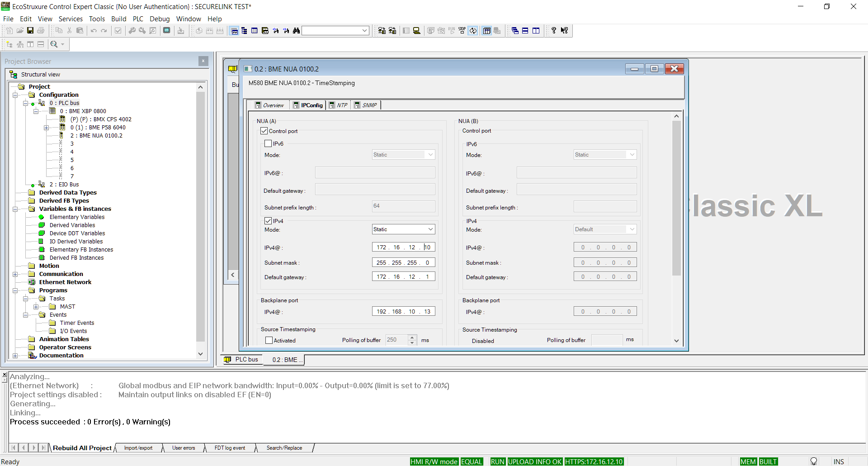Click the NUA (A) Backplane port IPv4@ field
The image size is (868, 466).
coord(403,311)
